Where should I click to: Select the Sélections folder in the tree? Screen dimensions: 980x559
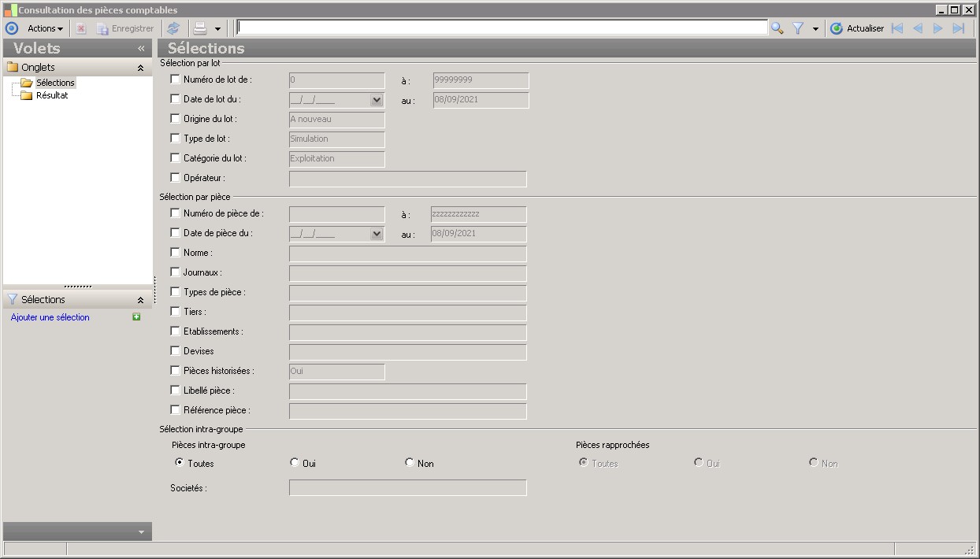pyautogui.click(x=55, y=83)
